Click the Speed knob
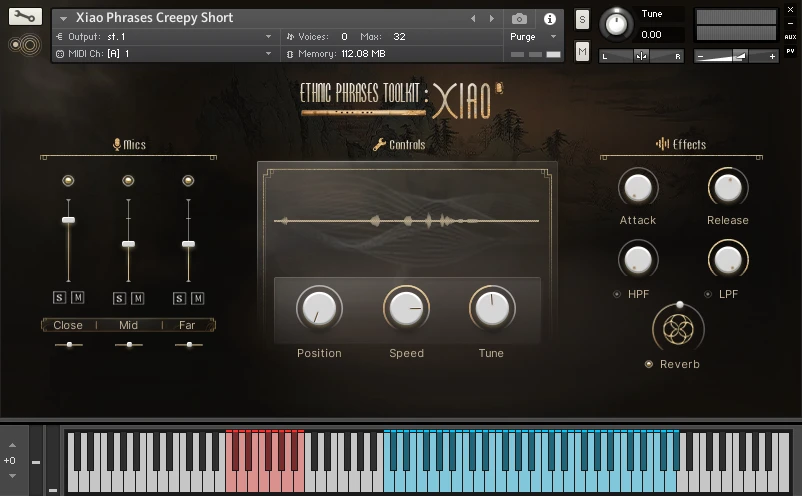The width and height of the screenshot is (802, 496). [x=406, y=308]
